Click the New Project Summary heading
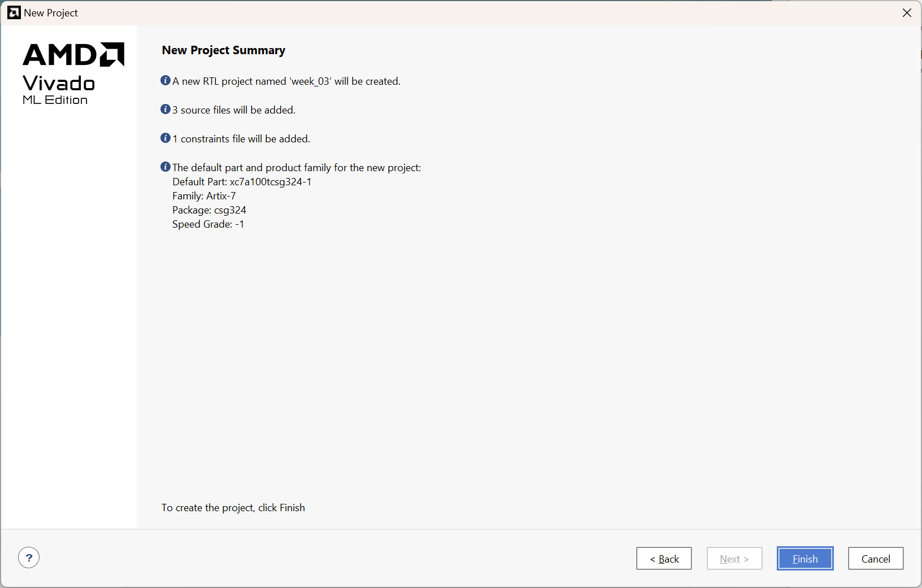Viewport: 922px width, 588px height. 224,50
